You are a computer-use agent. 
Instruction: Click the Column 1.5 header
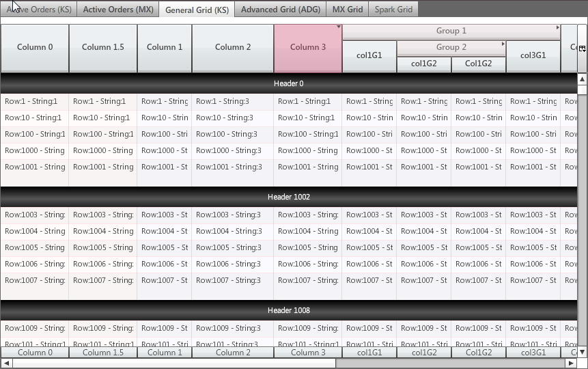tap(102, 47)
